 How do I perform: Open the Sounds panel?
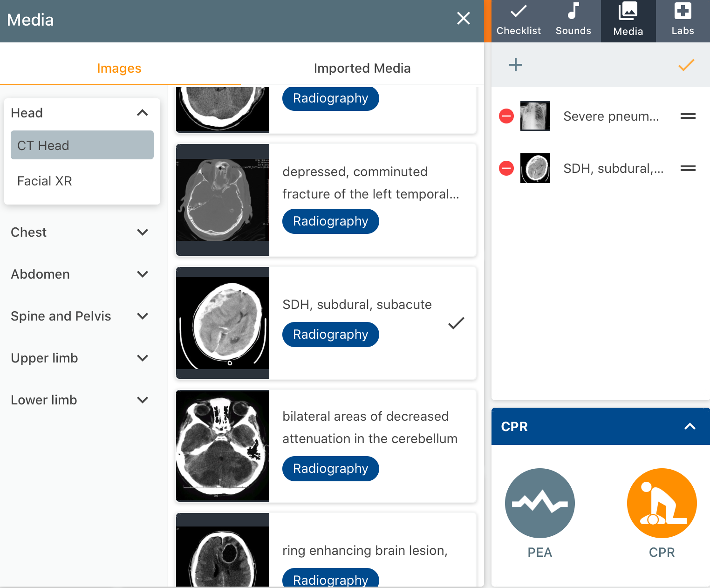573,21
